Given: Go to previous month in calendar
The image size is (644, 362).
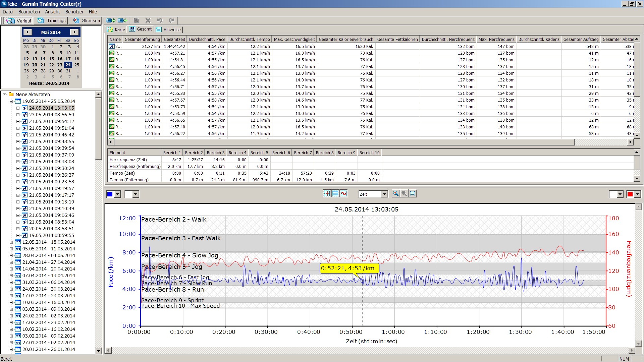Looking at the screenshot, I should 28,32.
